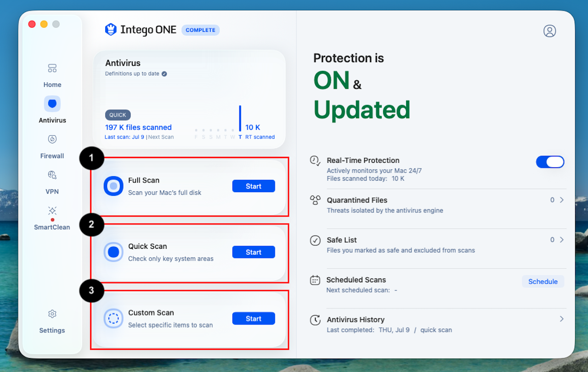Select the Antivirus shield icon in sidebar
Screen dimensions: 588x372
[x=52, y=104]
